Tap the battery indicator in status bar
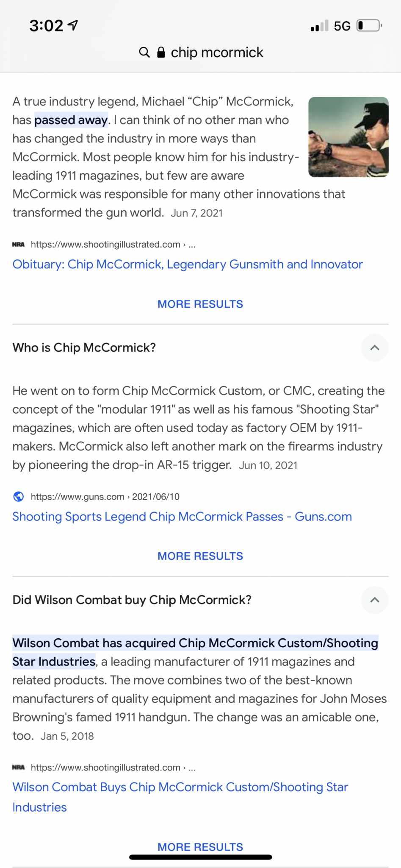The height and width of the screenshot is (868, 401). (370, 26)
